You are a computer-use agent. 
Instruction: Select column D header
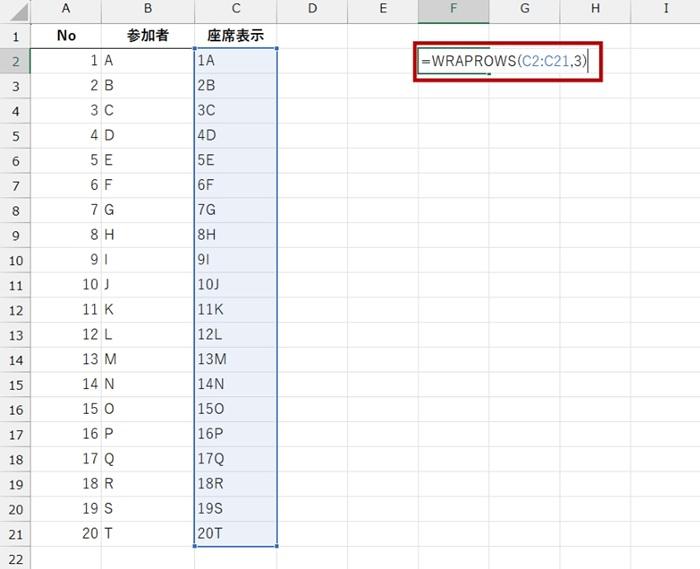point(312,9)
